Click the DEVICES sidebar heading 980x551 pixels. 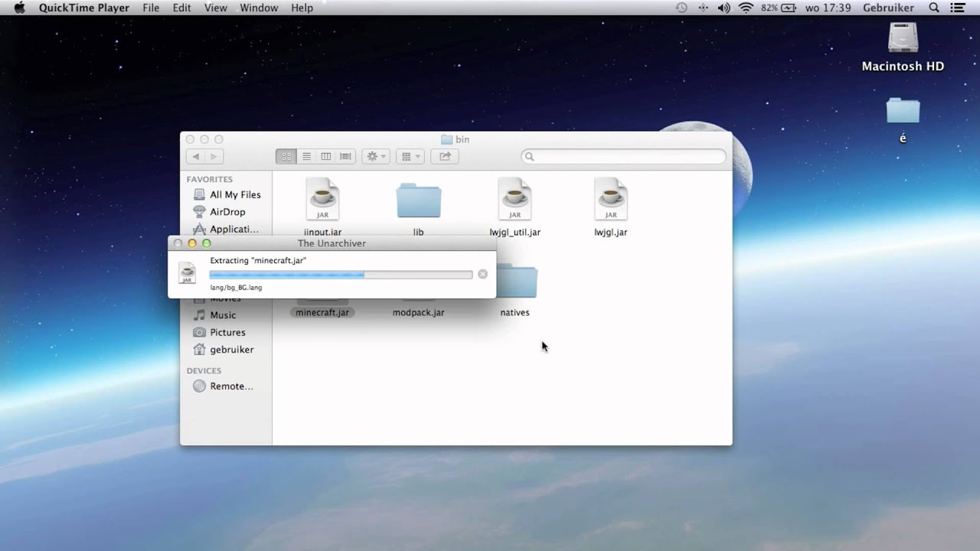click(204, 370)
